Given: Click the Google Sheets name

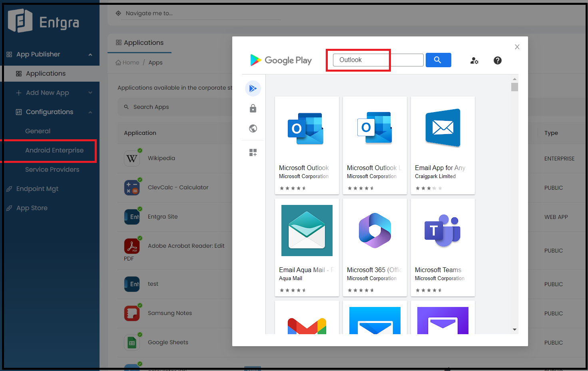Looking at the screenshot, I should (168, 343).
